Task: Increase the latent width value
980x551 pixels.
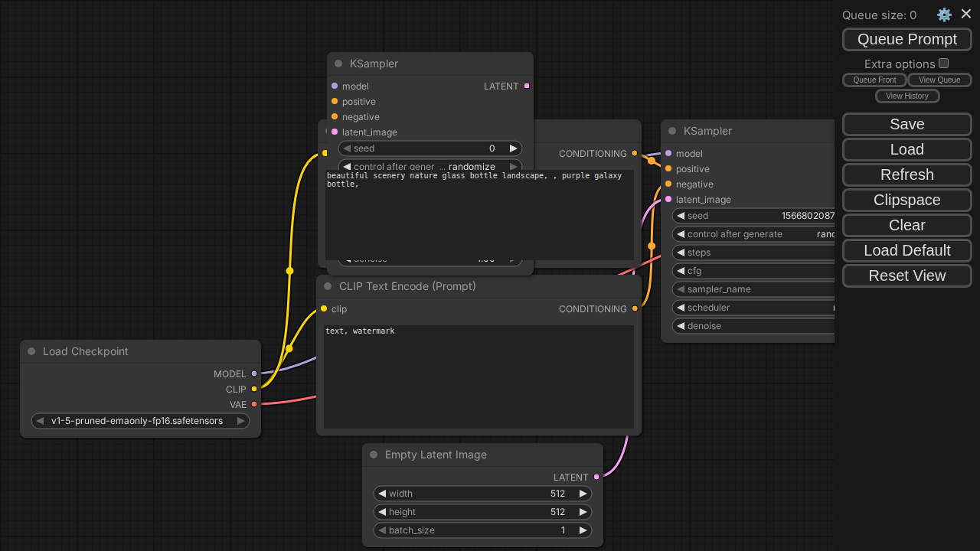Action: (x=583, y=494)
